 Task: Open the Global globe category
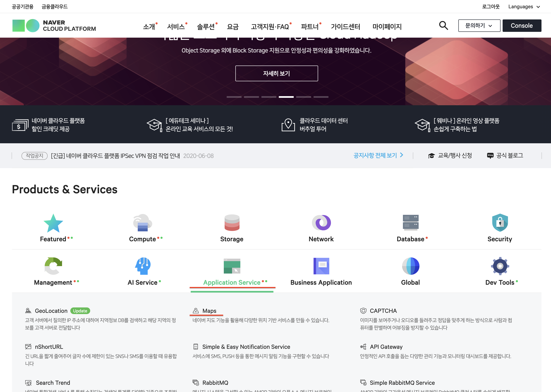411,266
